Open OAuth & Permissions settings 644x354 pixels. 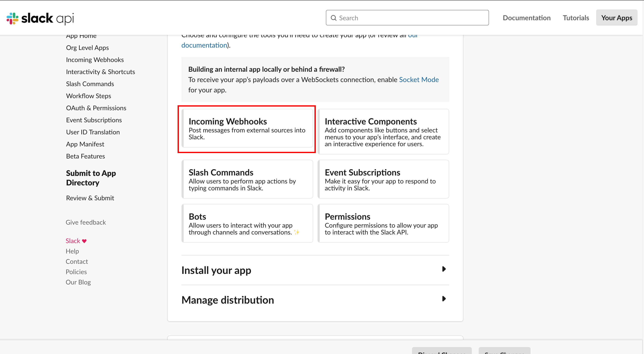(96, 108)
